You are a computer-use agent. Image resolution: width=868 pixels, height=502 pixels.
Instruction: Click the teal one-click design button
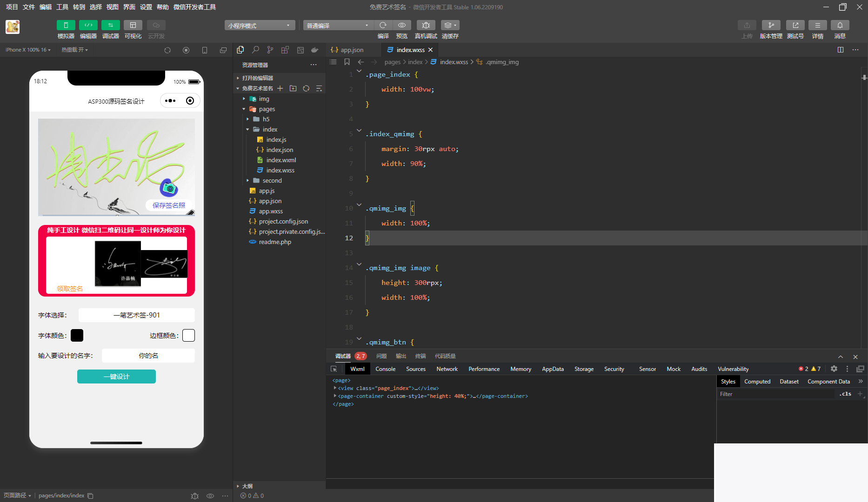pyautogui.click(x=116, y=376)
